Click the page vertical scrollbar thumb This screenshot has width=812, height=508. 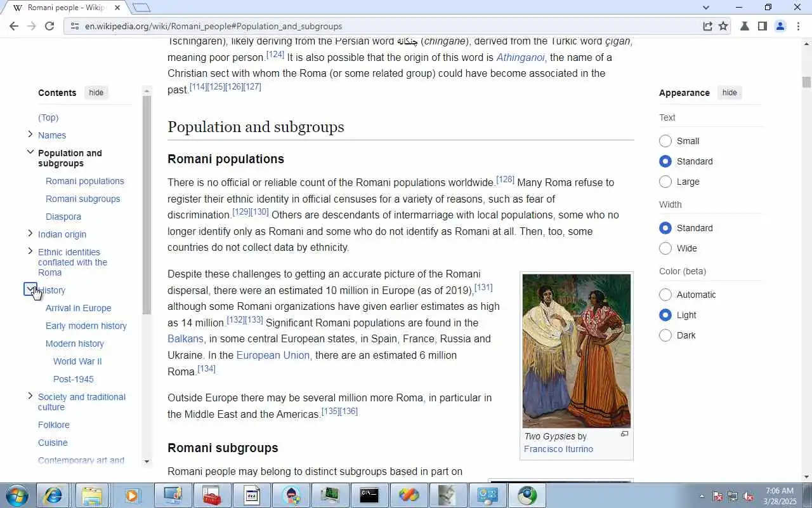[x=806, y=83]
